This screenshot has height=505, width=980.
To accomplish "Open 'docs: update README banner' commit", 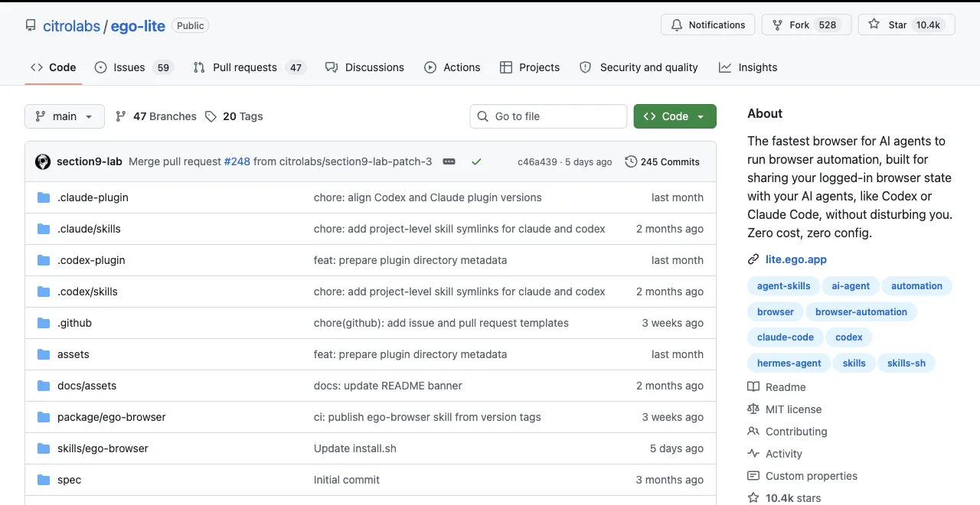I will point(388,386).
